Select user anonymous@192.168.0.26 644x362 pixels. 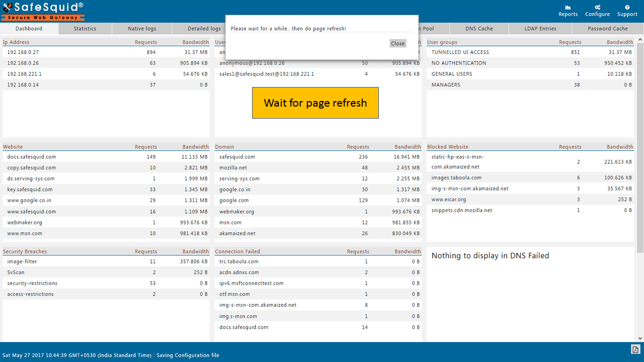click(x=318, y=63)
